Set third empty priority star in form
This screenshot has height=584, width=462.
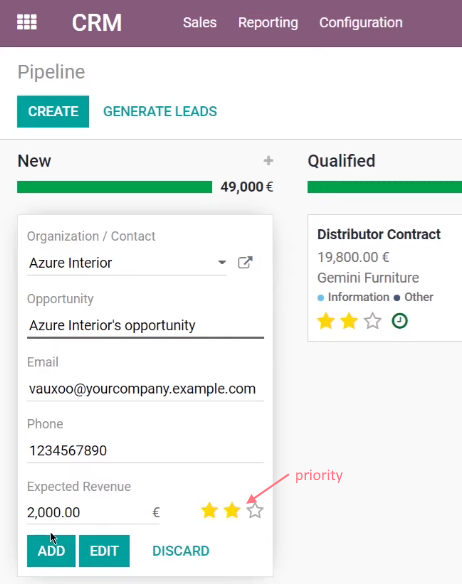pyautogui.click(x=255, y=511)
